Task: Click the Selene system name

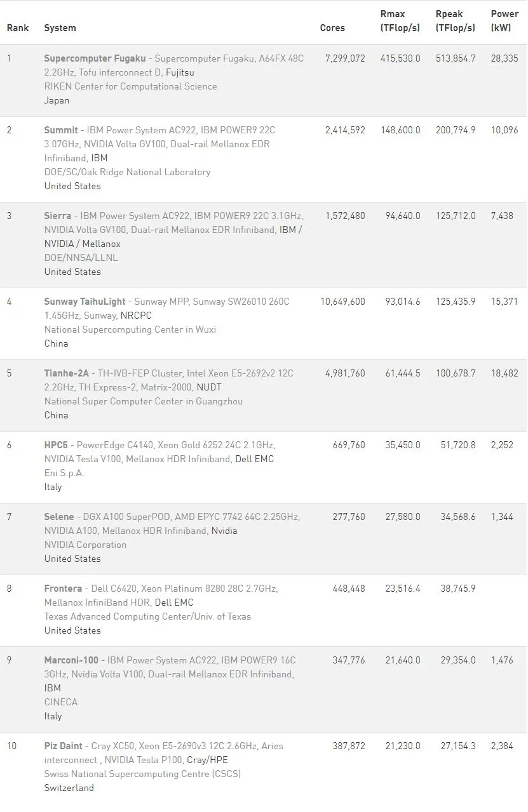Action: (x=59, y=517)
